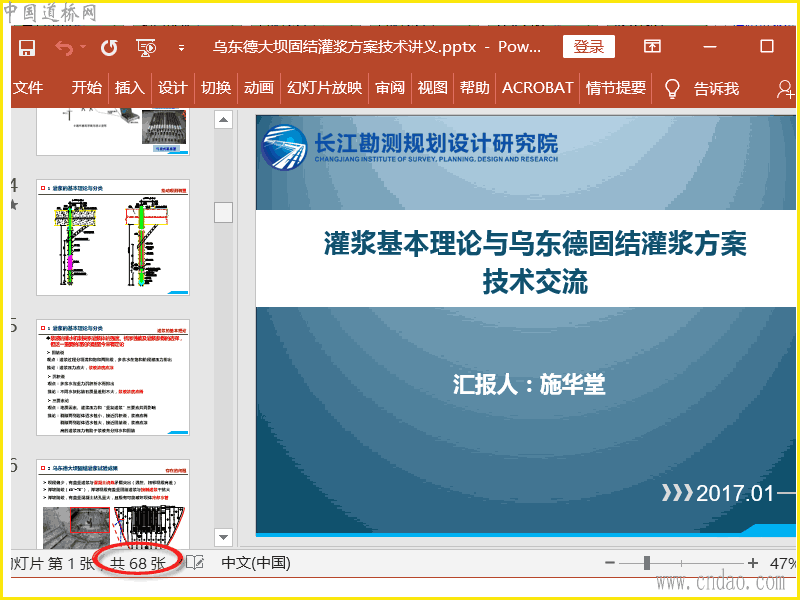The width and height of the screenshot is (800, 600).
Task: Open the 设计 ribbon tab
Action: coord(172,88)
